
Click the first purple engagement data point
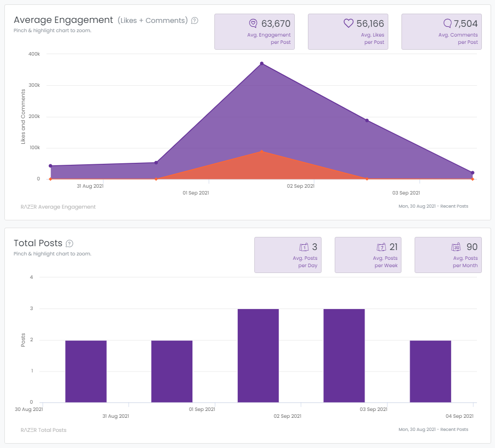click(51, 166)
